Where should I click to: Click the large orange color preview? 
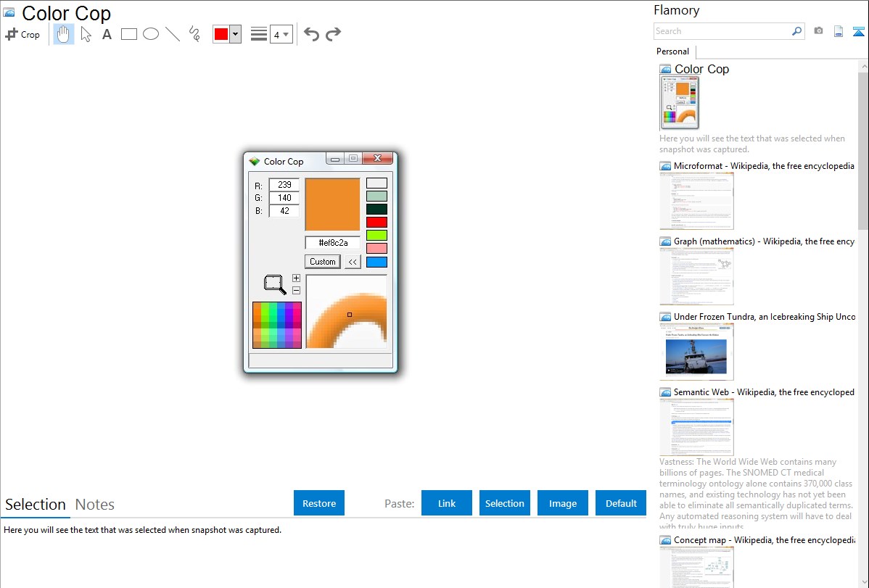[332, 204]
